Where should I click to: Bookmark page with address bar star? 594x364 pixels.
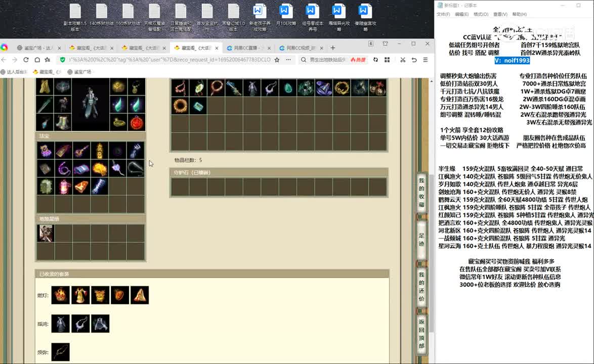[x=277, y=60]
